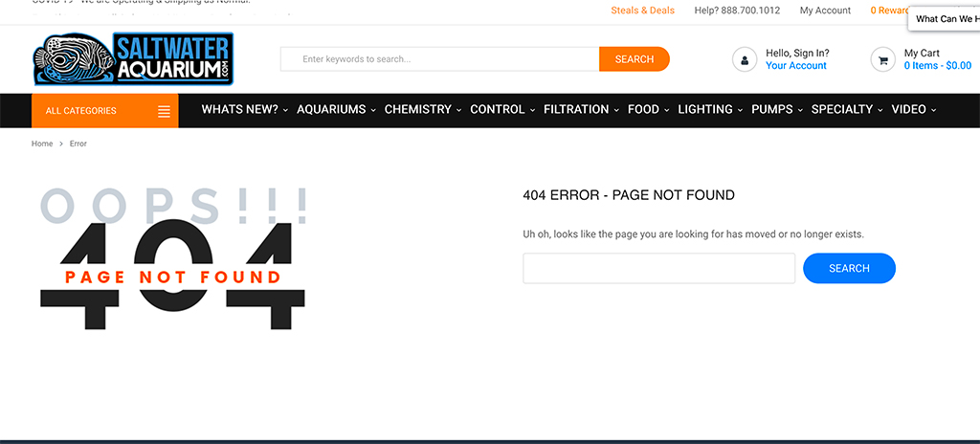Focus the header keyword search field
This screenshot has width=980, height=444.
coord(440,59)
